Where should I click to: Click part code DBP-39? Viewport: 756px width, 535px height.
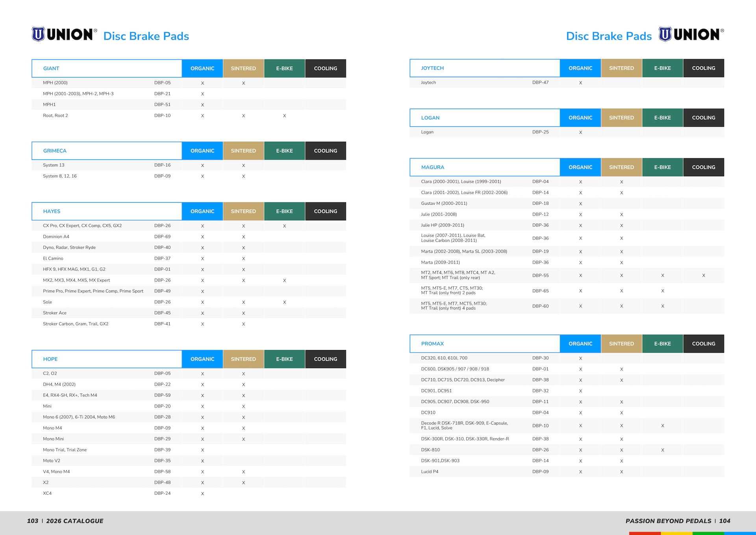coord(162,450)
